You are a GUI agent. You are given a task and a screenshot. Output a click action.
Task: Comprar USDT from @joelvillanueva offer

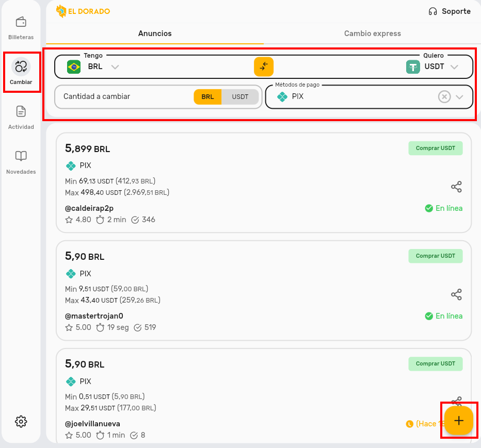point(435,364)
